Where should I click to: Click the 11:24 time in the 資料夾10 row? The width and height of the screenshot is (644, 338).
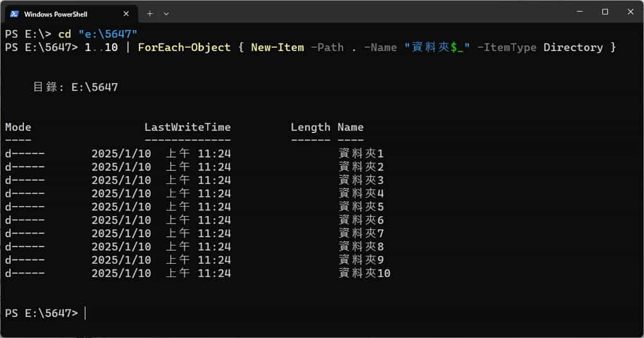214,273
